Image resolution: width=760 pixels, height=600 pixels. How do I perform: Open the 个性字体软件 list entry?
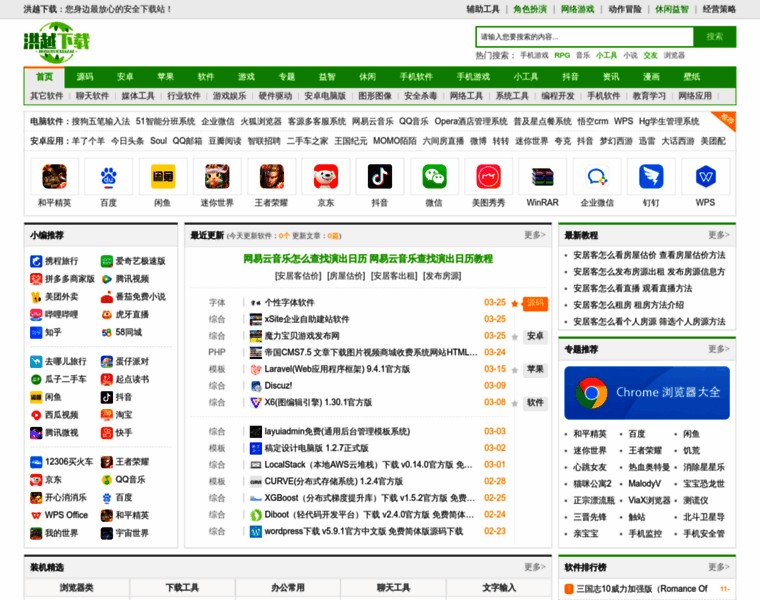289,303
